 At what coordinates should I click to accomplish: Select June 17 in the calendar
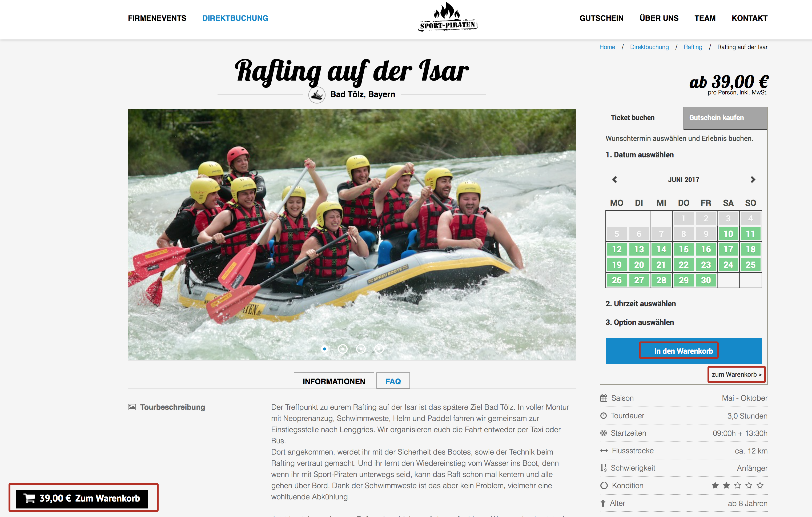(728, 249)
